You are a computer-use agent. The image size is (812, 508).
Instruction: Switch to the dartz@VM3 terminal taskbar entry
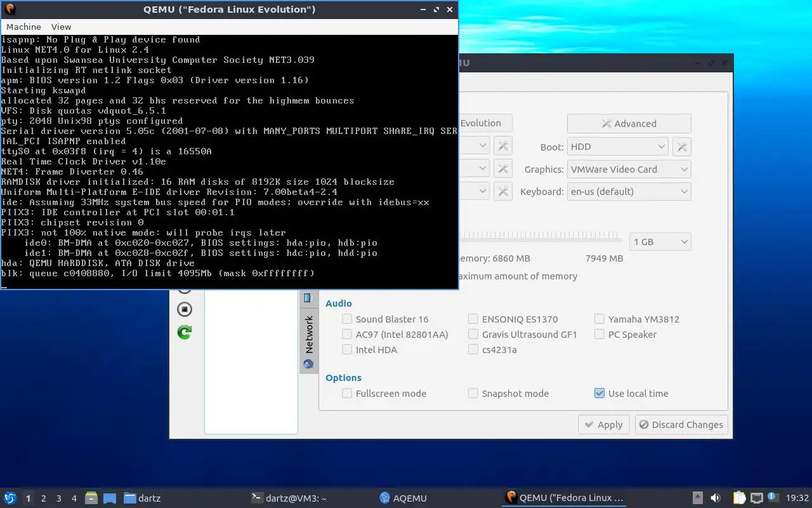point(289,498)
